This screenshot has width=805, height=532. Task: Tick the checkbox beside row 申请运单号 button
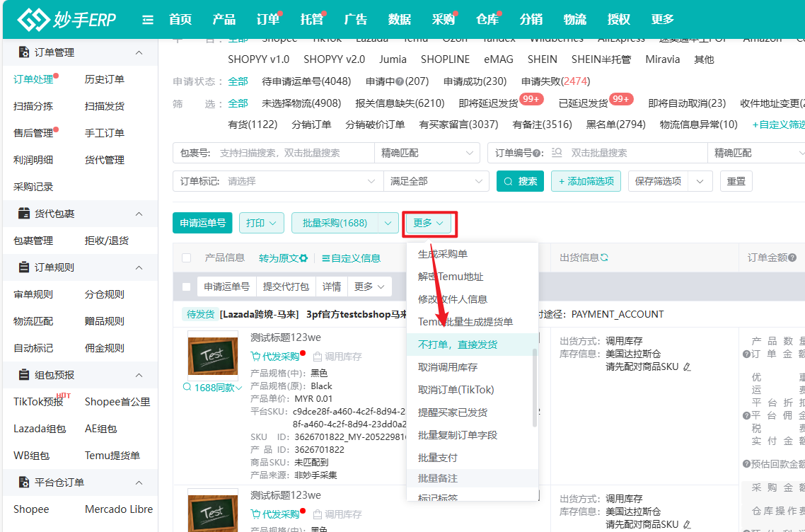(186, 287)
